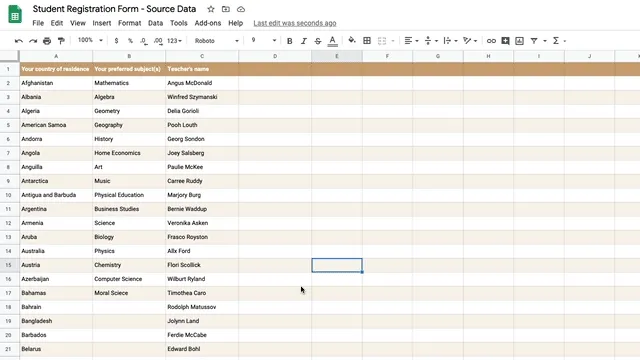This screenshot has width=640, height=360.
Task: Open the Data menu
Action: (156, 23)
